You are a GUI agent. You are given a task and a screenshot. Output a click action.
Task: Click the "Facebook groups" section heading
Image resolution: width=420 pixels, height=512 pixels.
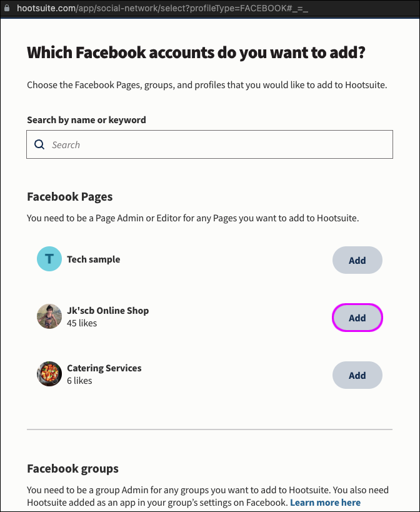pyautogui.click(x=72, y=468)
